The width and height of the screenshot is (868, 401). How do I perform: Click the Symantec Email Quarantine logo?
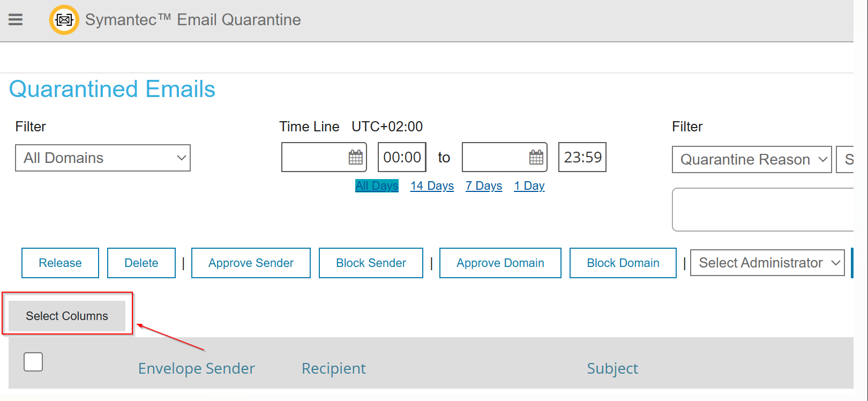[x=64, y=20]
